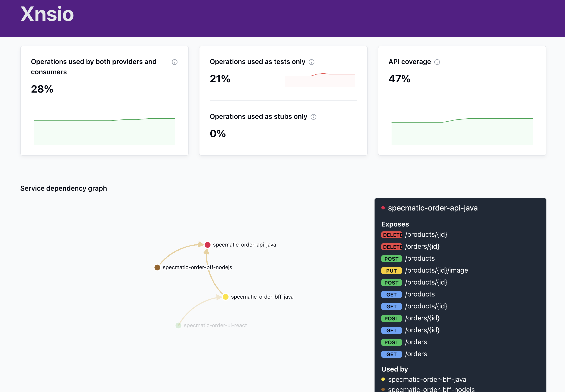Screen dimensions: 565x392
Task: Click the specmatic-order-bff-nodejs graph label
Action: [197, 267]
